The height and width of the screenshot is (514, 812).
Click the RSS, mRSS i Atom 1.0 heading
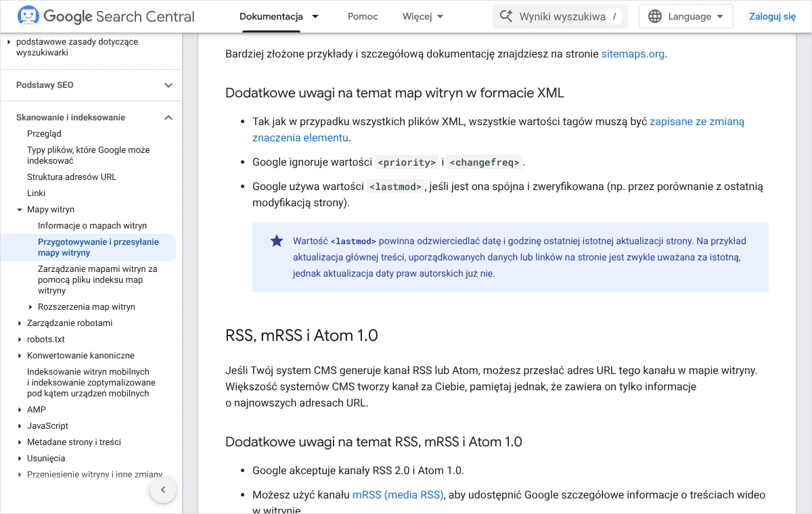click(302, 335)
